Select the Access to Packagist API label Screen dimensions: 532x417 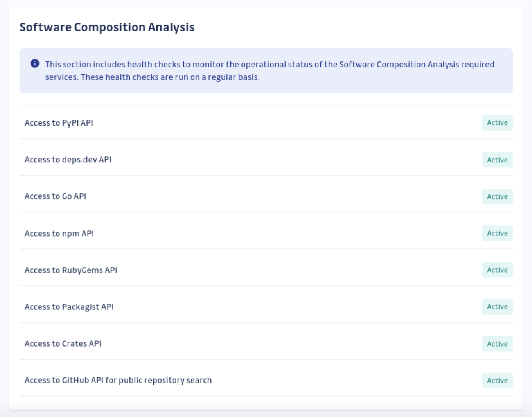tap(69, 307)
